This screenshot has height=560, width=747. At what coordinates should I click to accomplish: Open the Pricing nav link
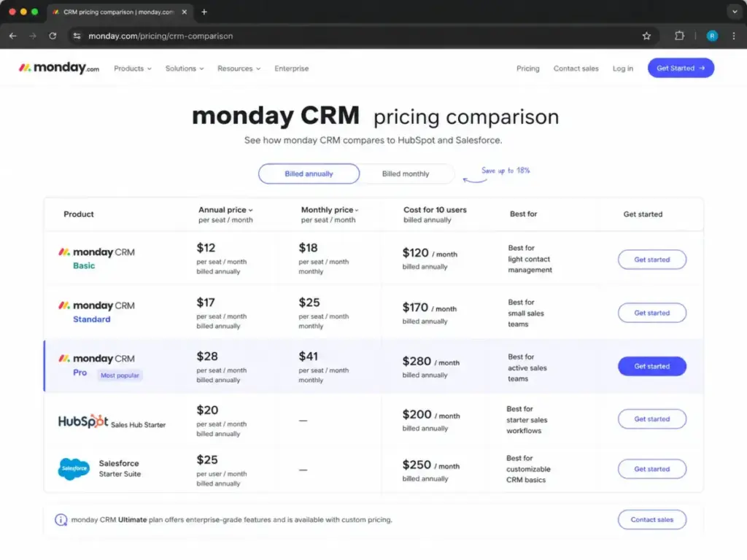pos(528,69)
